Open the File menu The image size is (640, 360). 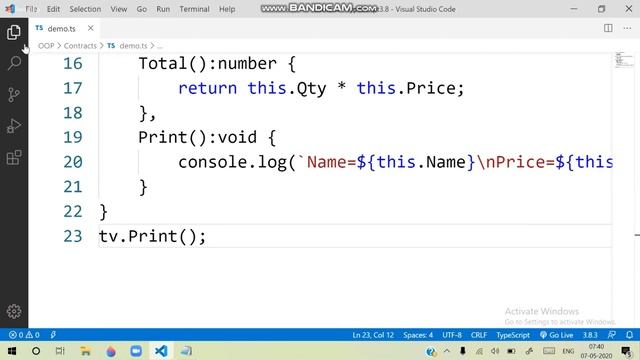pos(31,9)
